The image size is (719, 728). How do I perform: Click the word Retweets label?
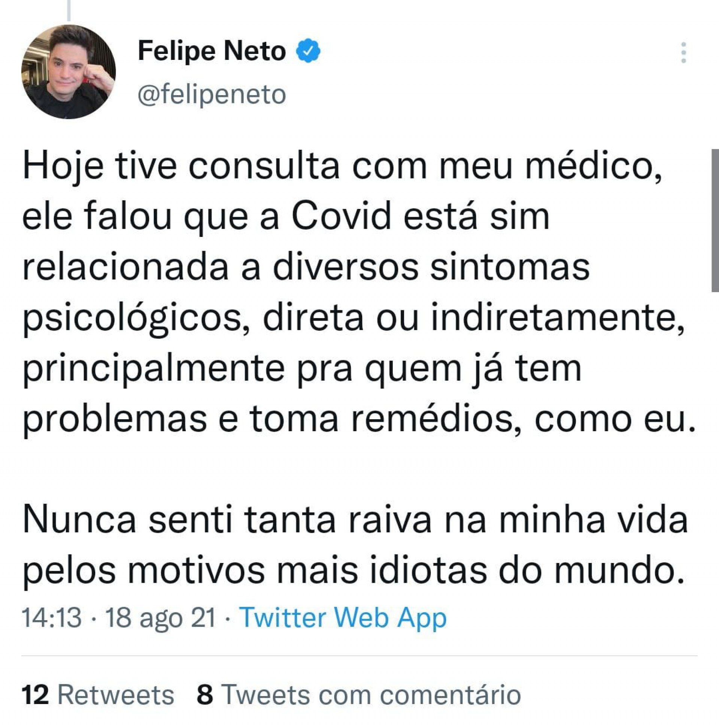[115, 694]
